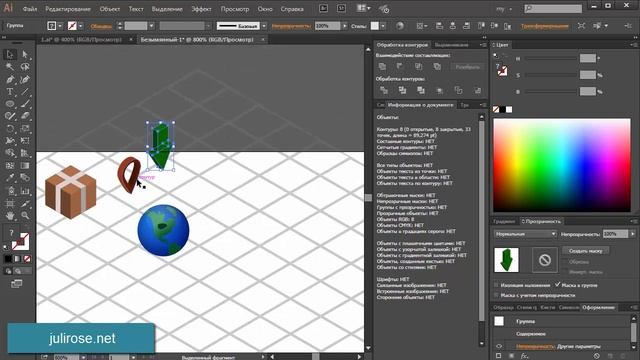Select the Selection (black arrow) tool

click(x=10, y=54)
